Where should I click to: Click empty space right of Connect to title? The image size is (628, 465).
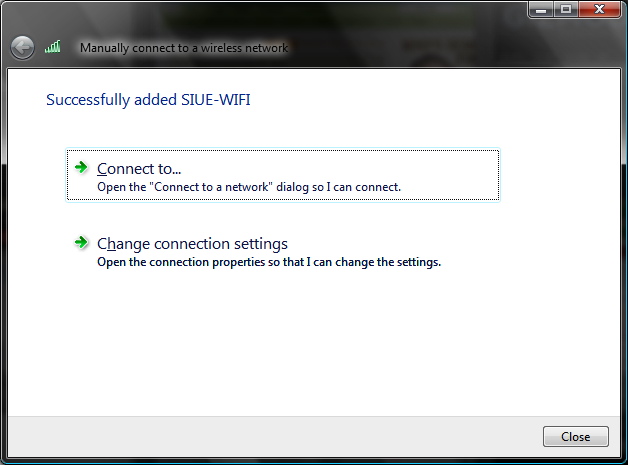tap(350, 168)
